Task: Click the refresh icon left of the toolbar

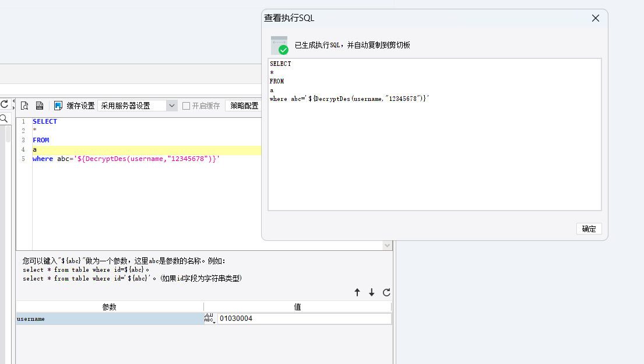Action: pos(4,104)
